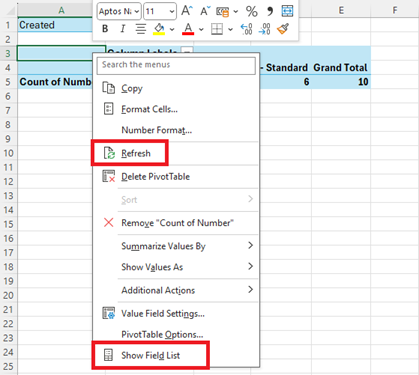Viewport: 419px width, 375px height.
Task: Remove "Count of Number" field
Action: (176, 223)
